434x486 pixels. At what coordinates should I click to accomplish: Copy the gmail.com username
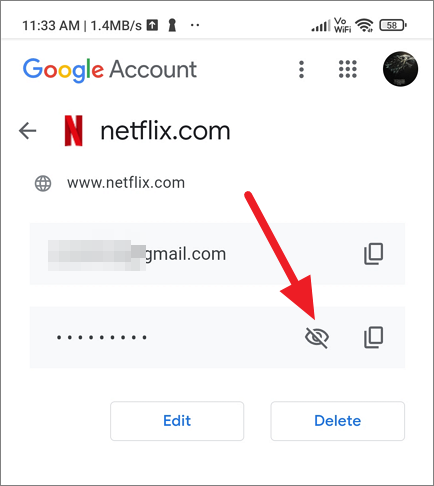pyautogui.click(x=373, y=254)
